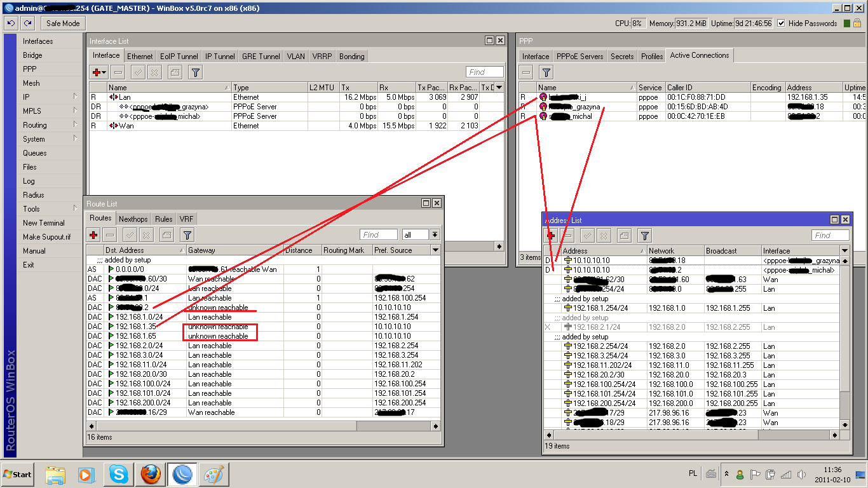Click the comment button in Interface List
The image size is (868, 488).
point(175,72)
